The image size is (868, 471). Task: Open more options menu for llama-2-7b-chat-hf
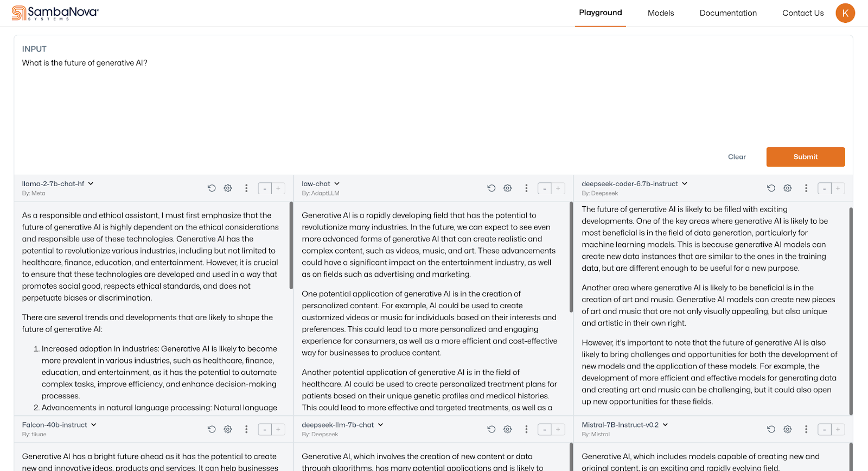[x=246, y=188]
